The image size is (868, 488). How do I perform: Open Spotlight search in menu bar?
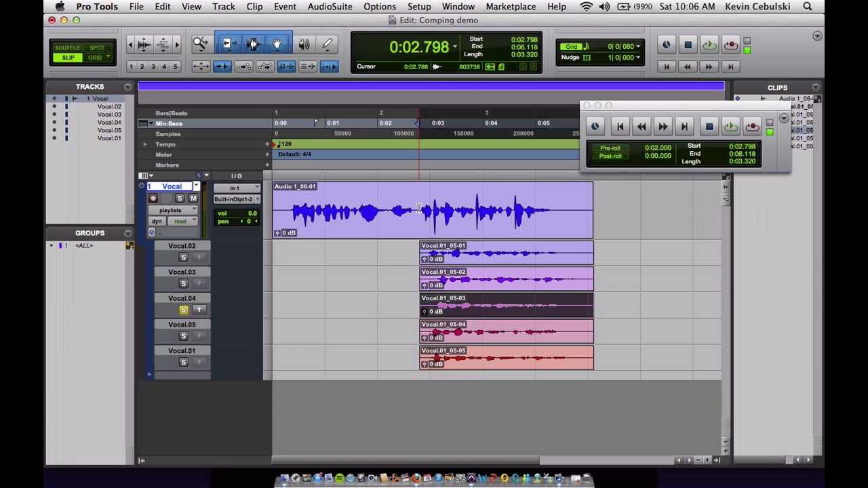808,7
